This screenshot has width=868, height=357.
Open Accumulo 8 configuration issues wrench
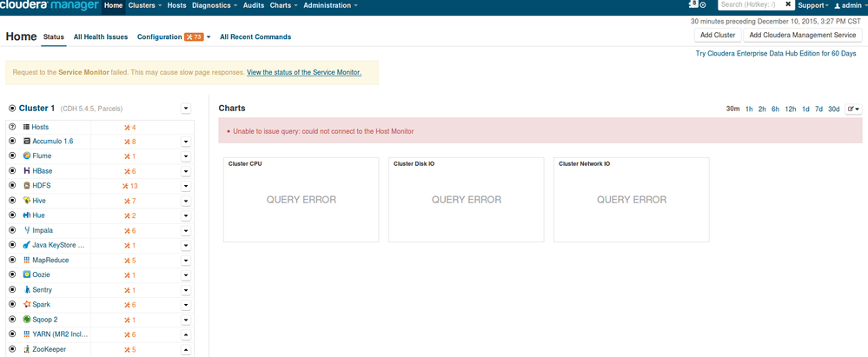coord(127,142)
